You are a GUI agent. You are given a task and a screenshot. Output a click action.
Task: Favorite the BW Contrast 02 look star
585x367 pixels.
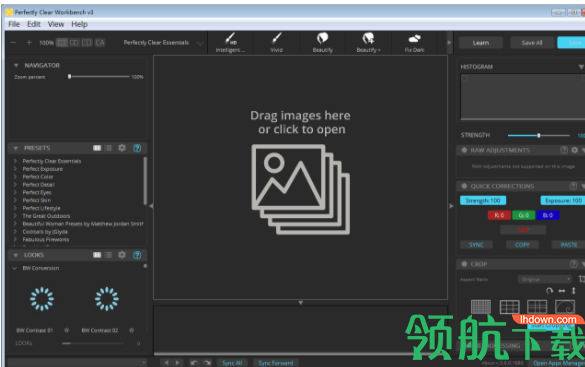tap(131, 330)
